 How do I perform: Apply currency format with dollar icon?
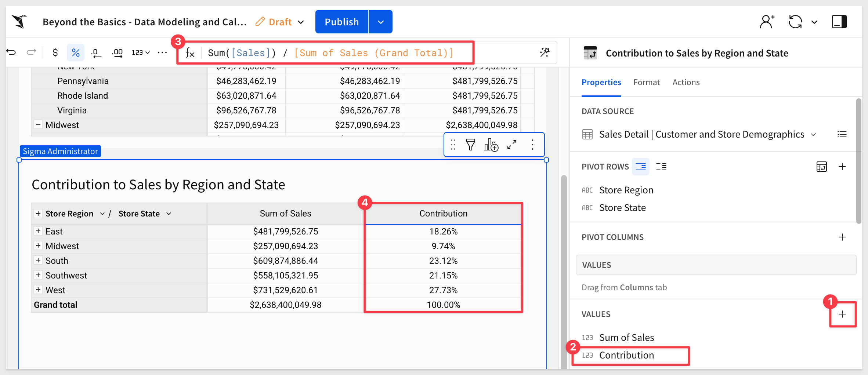55,52
